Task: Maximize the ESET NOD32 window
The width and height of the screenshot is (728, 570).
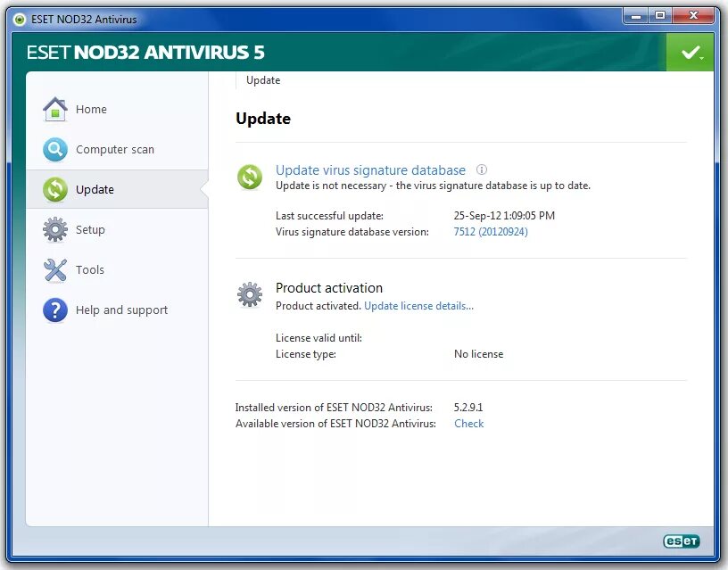Action: (660, 16)
